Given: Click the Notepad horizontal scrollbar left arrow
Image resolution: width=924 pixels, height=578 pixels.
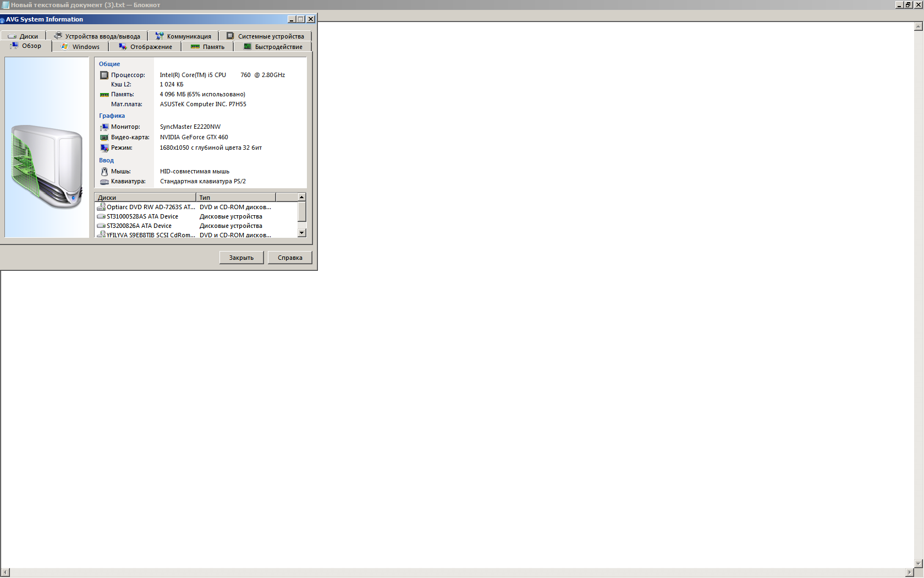Looking at the screenshot, I should coord(5,572).
